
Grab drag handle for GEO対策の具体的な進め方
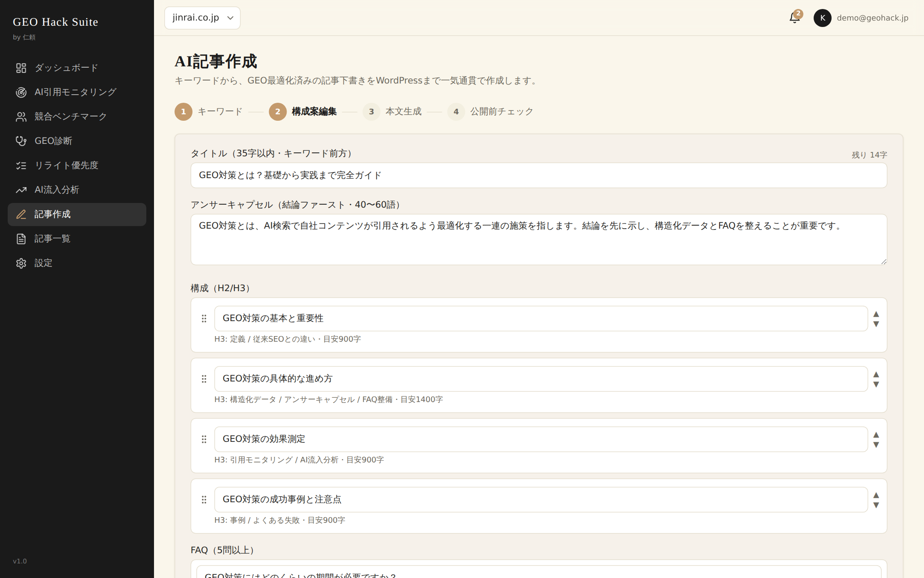click(x=204, y=379)
